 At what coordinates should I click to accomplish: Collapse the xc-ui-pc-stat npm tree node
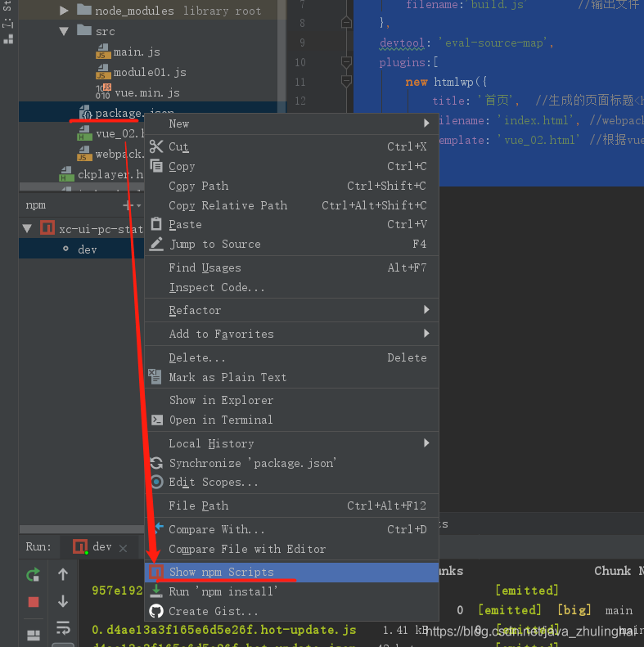27,228
